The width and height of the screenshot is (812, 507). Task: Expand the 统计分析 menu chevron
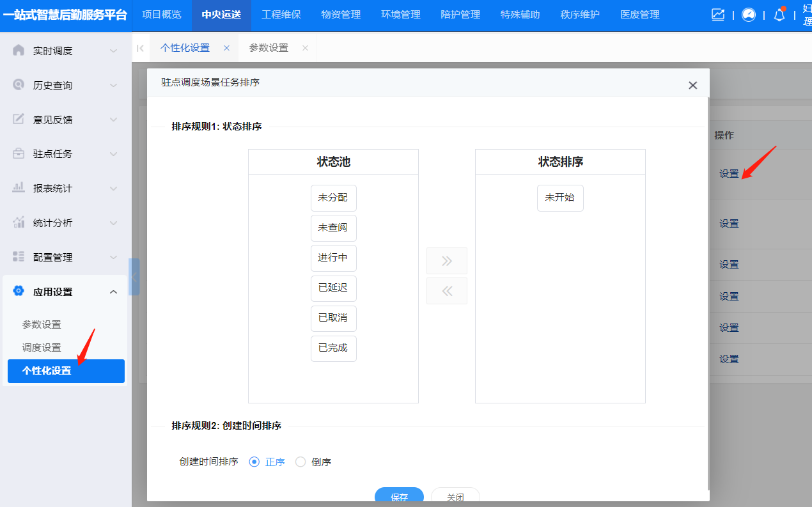coord(113,223)
